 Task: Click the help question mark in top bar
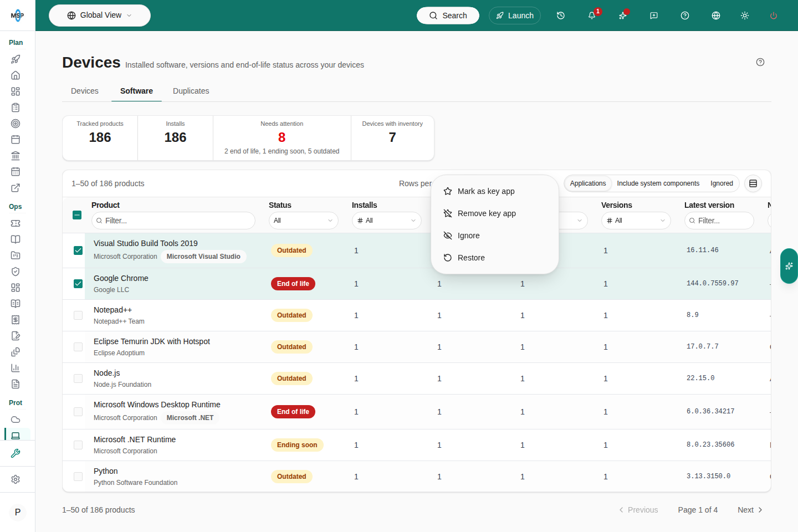tap(685, 16)
